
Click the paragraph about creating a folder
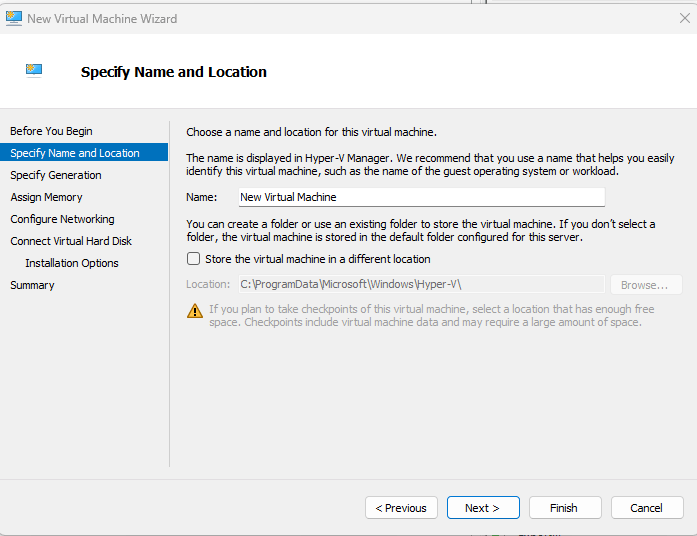tap(421, 230)
